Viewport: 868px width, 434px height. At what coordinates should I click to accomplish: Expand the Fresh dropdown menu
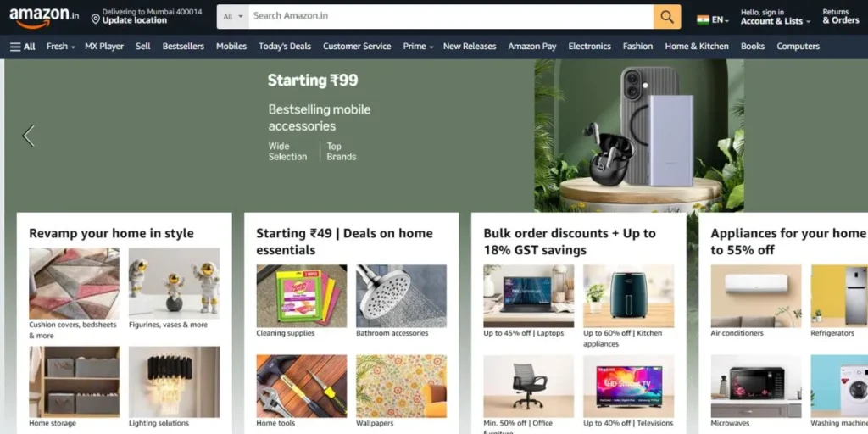pos(61,47)
